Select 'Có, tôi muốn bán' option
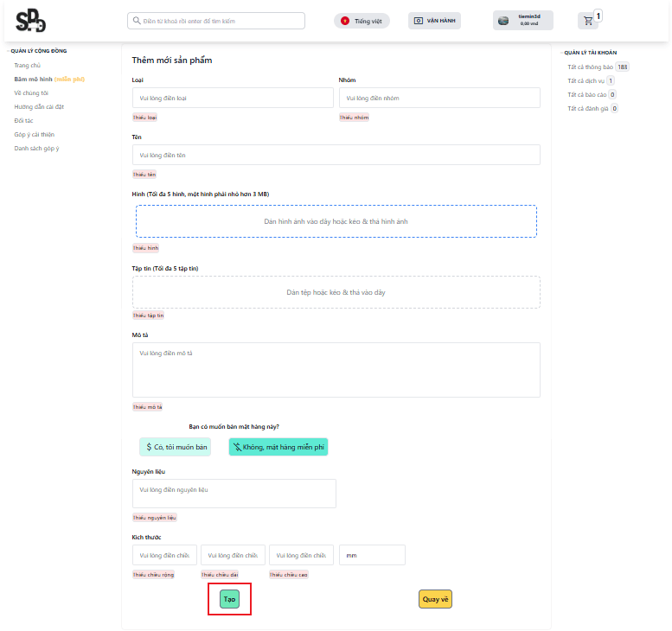 [x=175, y=447]
